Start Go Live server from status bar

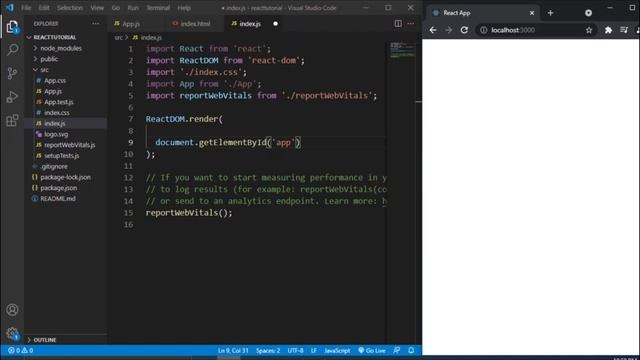pyautogui.click(x=372, y=350)
